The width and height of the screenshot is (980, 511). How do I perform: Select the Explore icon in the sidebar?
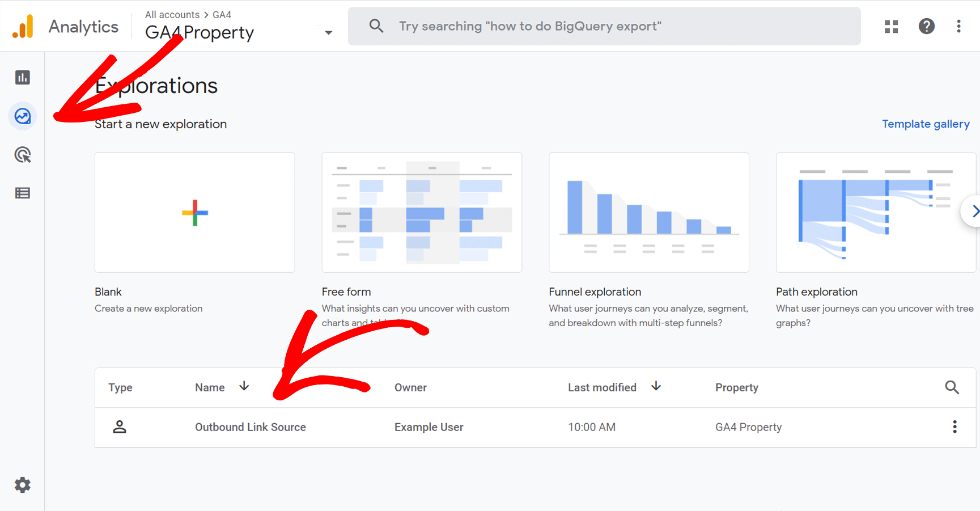click(23, 116)
